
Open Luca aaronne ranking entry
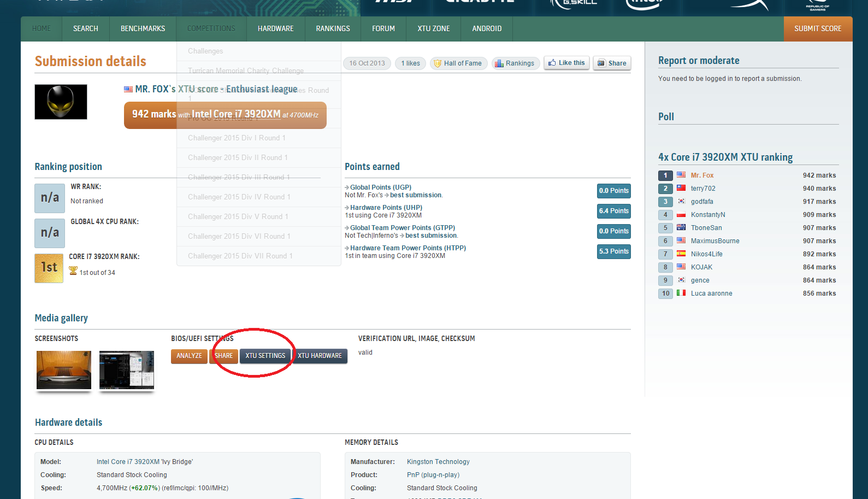click(711, 293)
